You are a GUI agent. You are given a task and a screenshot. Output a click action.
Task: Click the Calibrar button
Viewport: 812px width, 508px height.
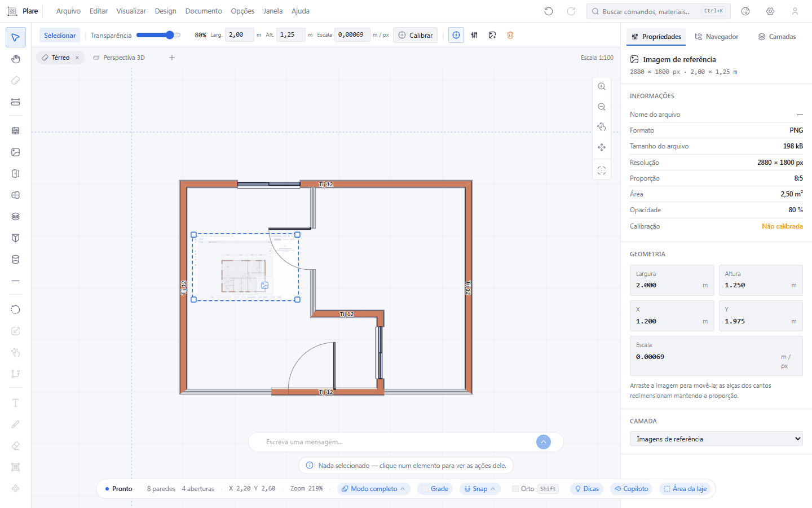click(416, 35)
